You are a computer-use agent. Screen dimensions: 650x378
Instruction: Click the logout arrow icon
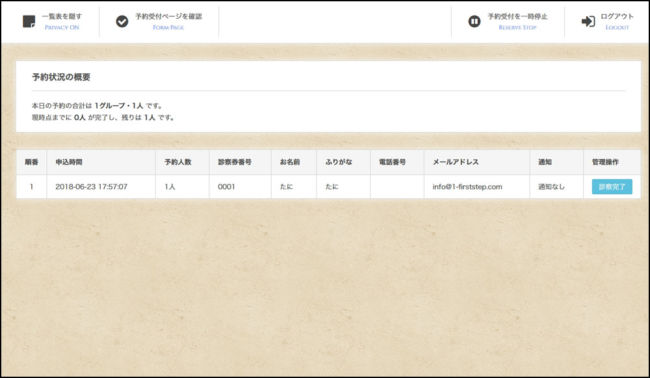pyautogui.click(x=588, y=22)
